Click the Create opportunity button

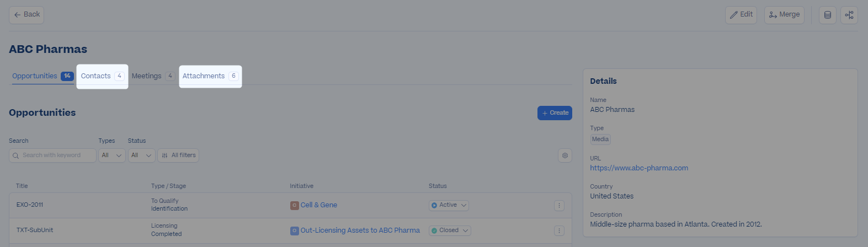[555, 113]
